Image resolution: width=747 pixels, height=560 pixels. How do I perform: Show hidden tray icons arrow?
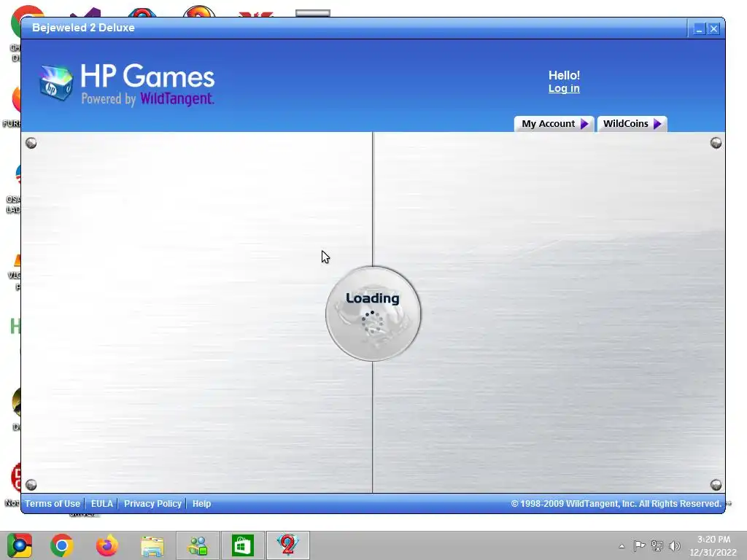pyautogui.click(x=622, y=546)
